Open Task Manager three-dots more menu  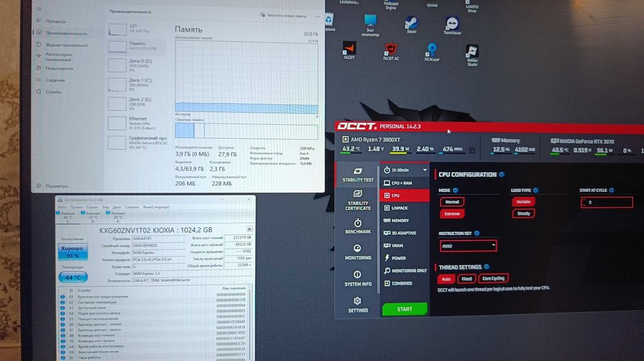point(317,17)
